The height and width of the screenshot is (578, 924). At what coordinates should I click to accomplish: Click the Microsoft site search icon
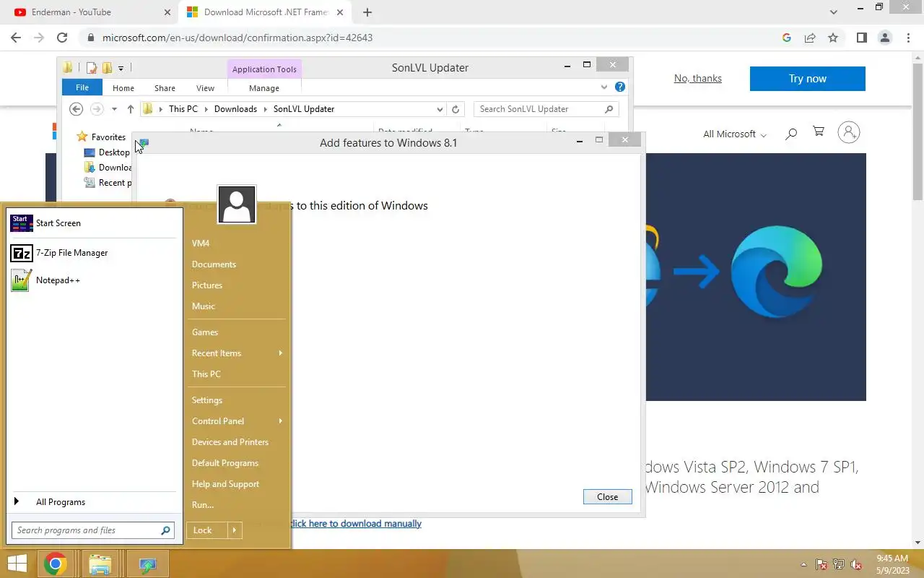point(791,133)
